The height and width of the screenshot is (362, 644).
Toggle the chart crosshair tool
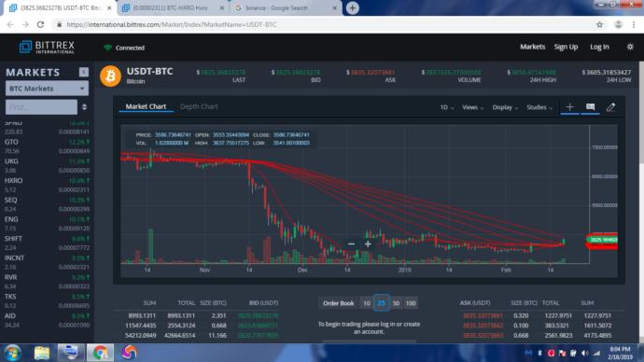[569, 107]
